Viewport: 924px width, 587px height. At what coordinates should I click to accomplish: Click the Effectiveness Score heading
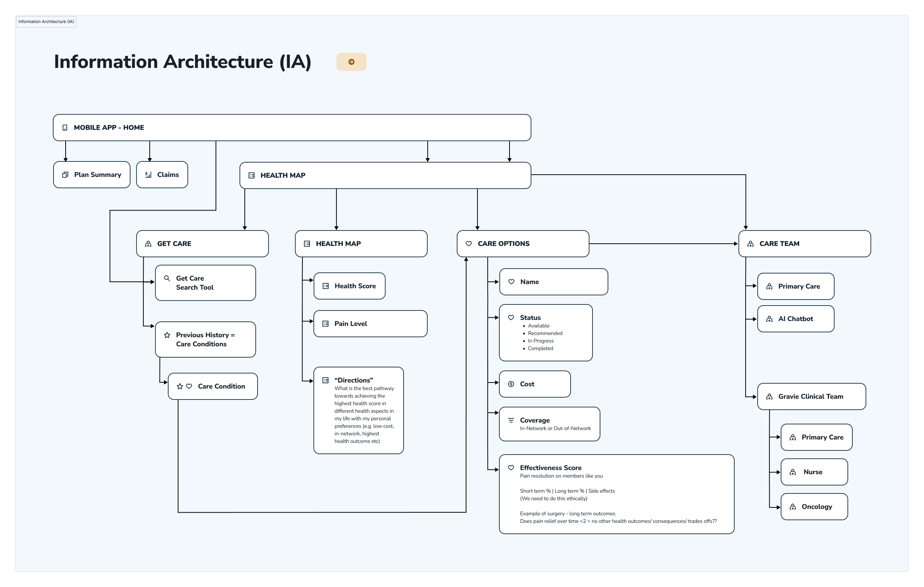551,468
